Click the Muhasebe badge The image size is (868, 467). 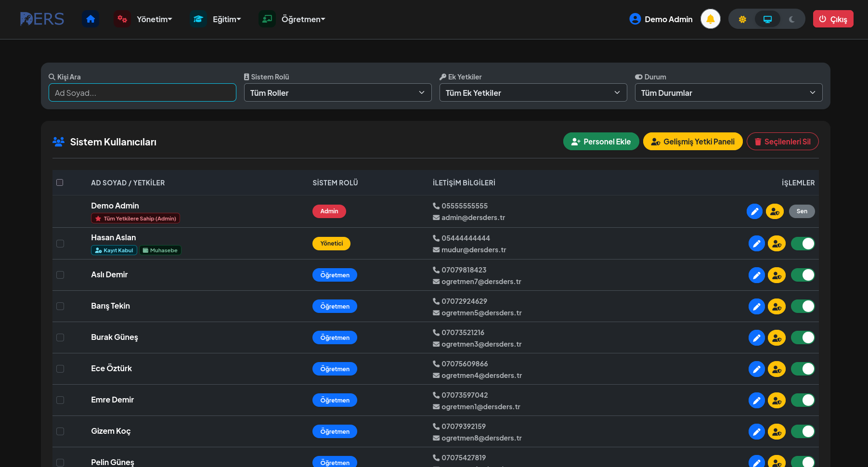click(160, 250)
